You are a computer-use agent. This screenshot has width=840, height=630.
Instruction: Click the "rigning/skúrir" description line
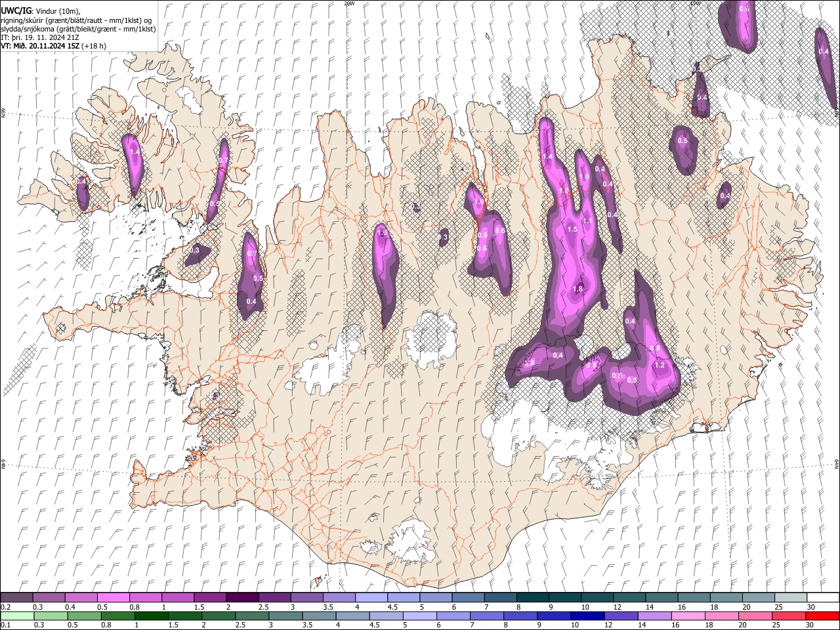tap(76, 20)
